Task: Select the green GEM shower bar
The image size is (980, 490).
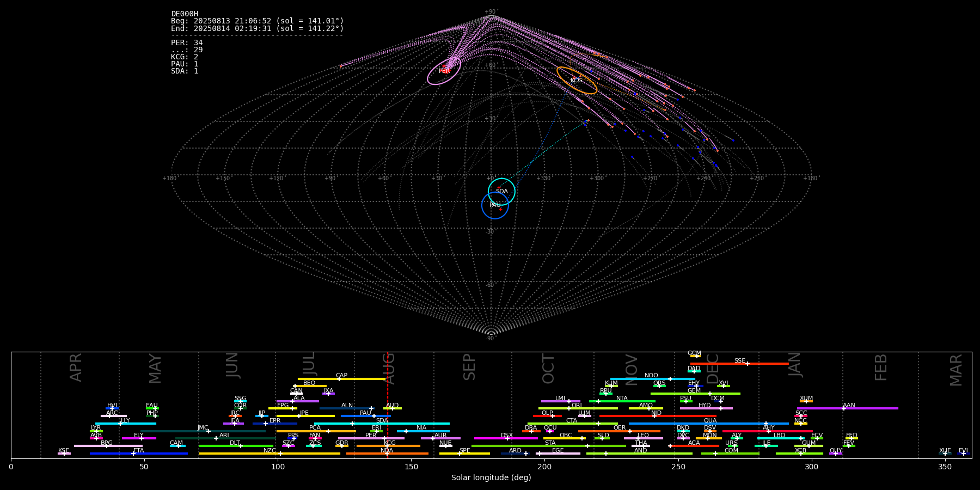Action: click(x=695, y=394)
